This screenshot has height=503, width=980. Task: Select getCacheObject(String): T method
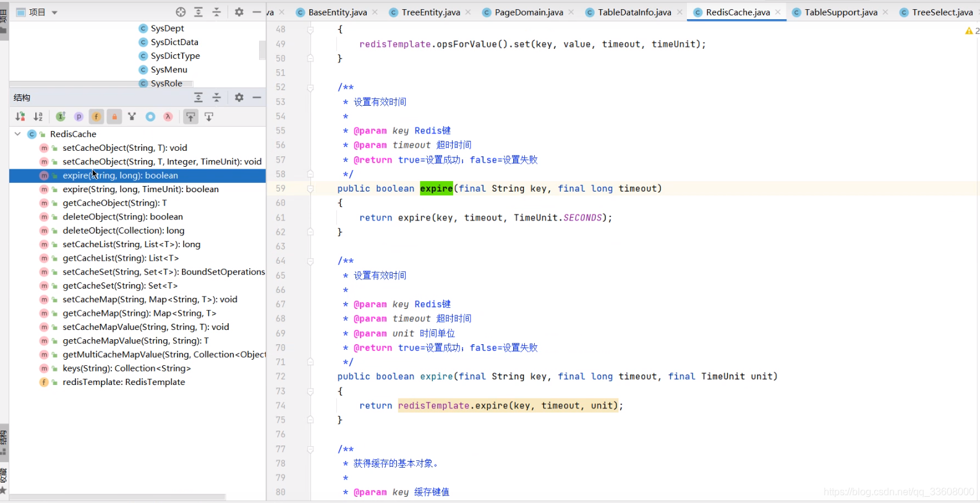(x=114, y=203)
